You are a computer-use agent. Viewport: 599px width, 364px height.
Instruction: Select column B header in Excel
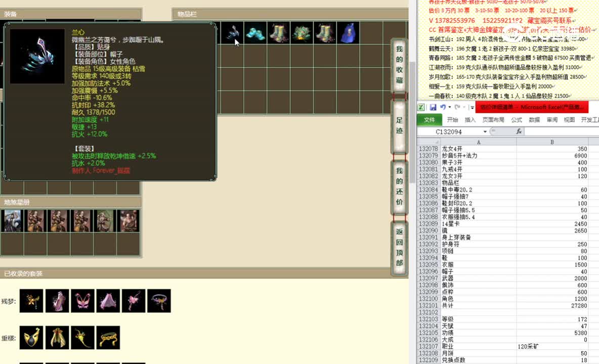point(552,142)
